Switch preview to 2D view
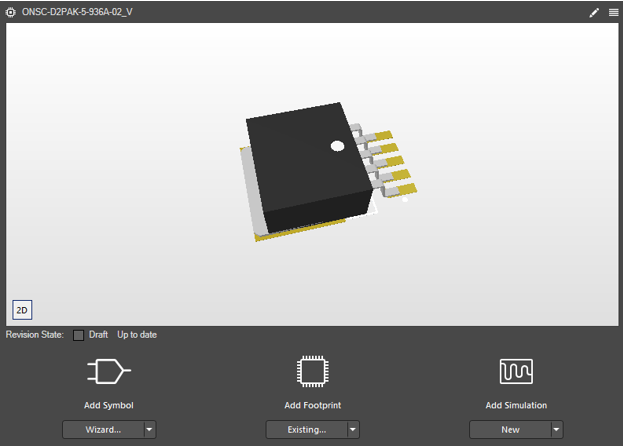 [x=22, y=310]
